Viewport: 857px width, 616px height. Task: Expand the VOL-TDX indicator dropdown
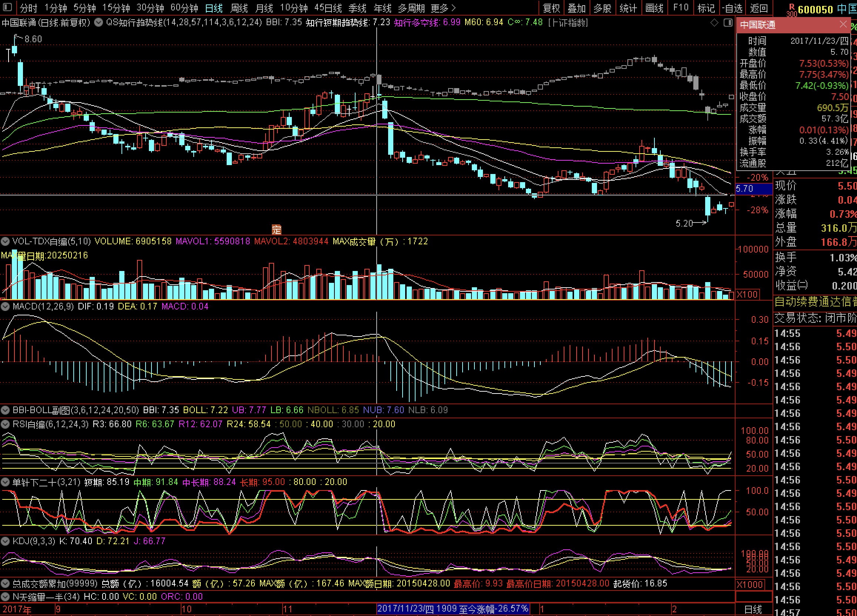(x=5, y=241)
